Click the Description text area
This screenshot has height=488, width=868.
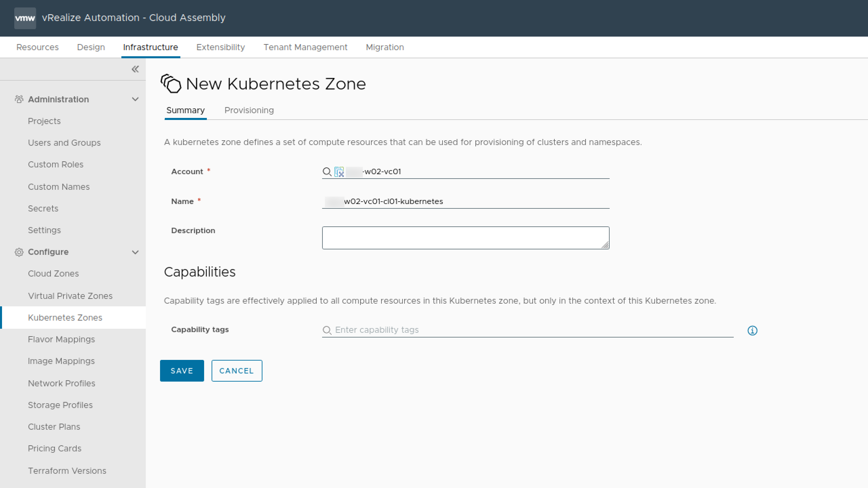(x=466, y=238)
